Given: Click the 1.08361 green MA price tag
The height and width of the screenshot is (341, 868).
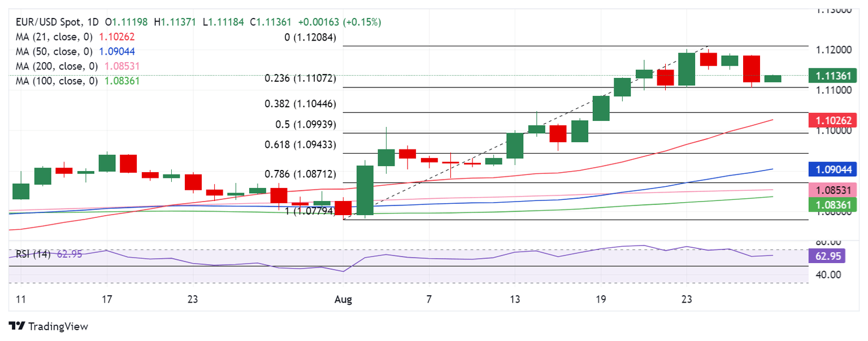Looking at the screenshot, I should pyautogui.click(x=834, y=204).
